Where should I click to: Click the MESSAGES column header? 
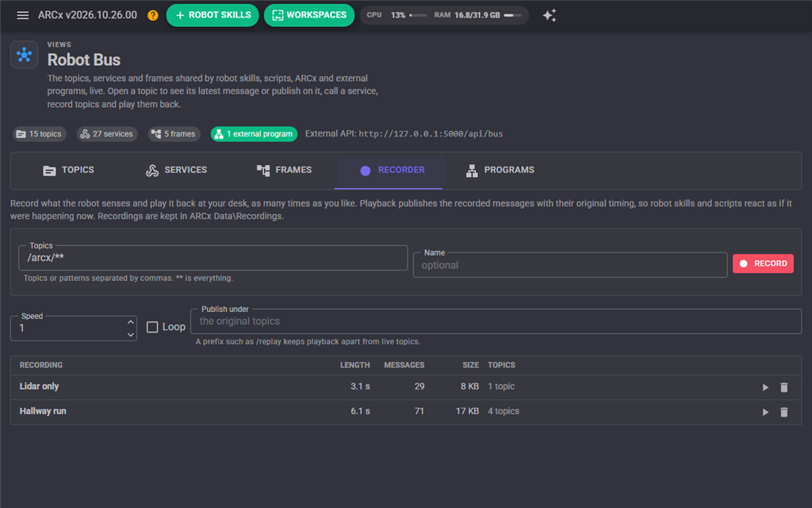(x=404, y=365)
